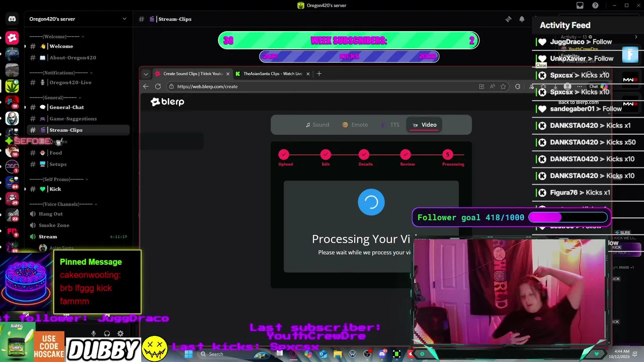The width and height of the screenshot is (644, 362).
Task: Switch to the TTS tab in Blerp
Action: tap(390, 125)
